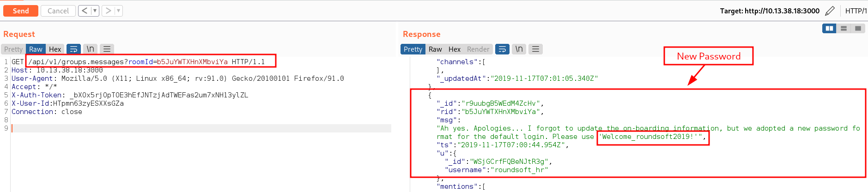Click the orange Send button

[x=21, y=11]
